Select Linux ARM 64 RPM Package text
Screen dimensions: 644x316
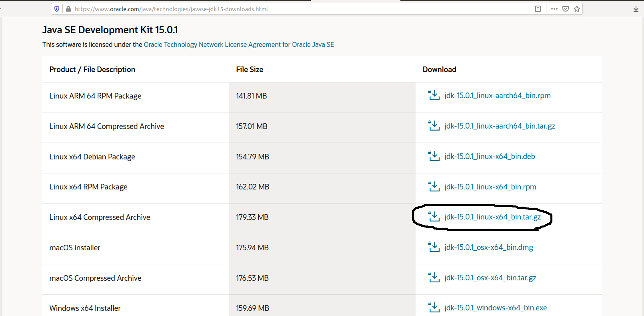(x=95, y=96)
